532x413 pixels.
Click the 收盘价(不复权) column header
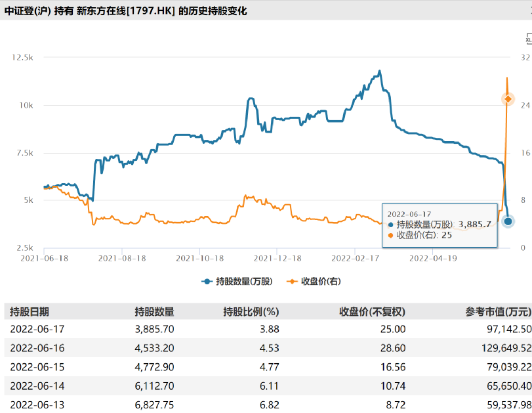pos(372,311)
